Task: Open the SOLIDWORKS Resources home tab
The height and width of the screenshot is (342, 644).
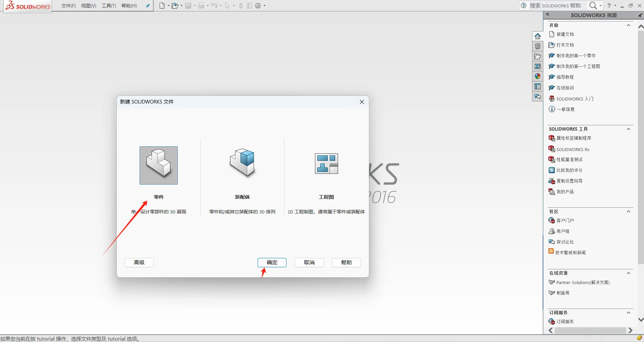Action: pos(538,36)
